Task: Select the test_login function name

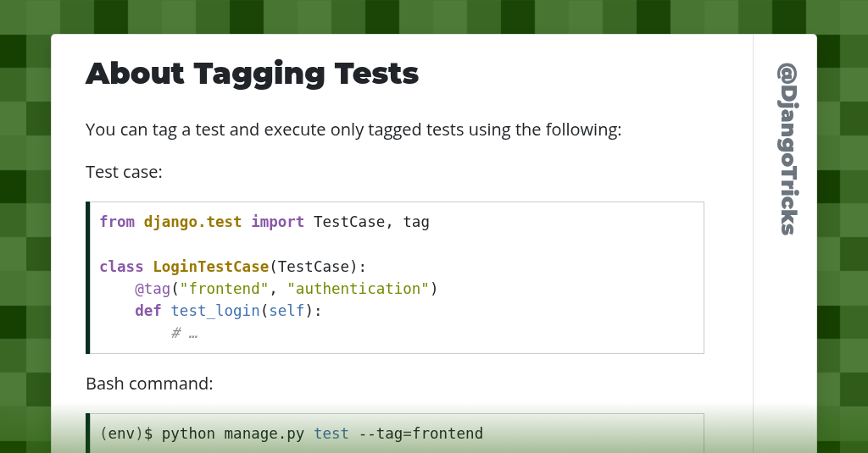Action: tap(215, 311)
